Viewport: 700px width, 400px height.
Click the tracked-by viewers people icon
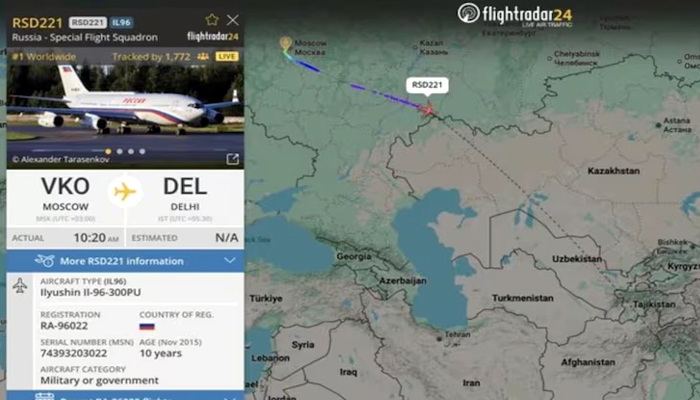(203, 57)
